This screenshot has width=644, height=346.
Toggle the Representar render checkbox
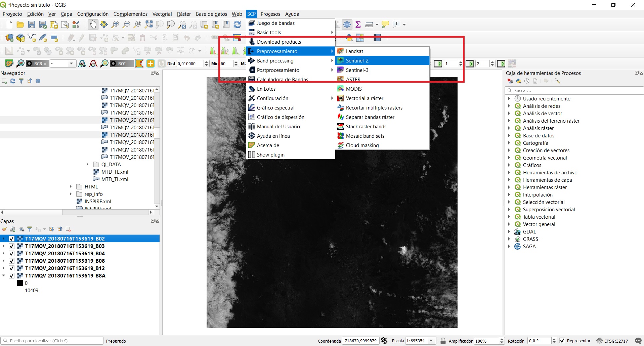(x=562, y=341)
